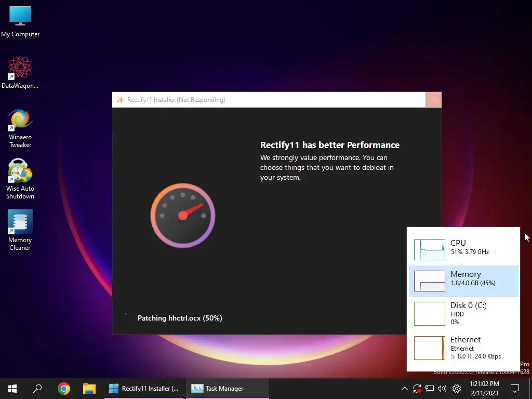
Task: Open the clock showing 1:21:02 PM
Action: point(485,389)
